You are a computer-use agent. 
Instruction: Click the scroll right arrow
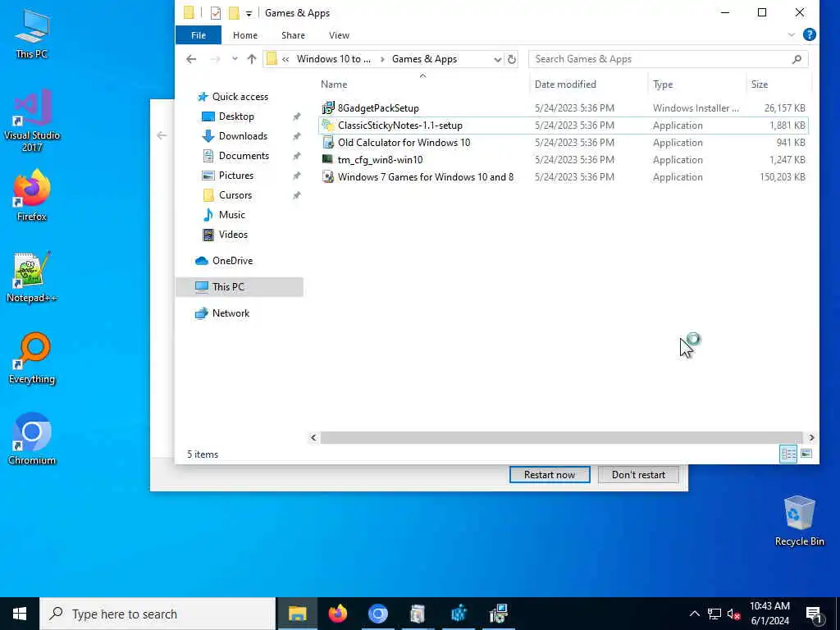click(811, 438)
